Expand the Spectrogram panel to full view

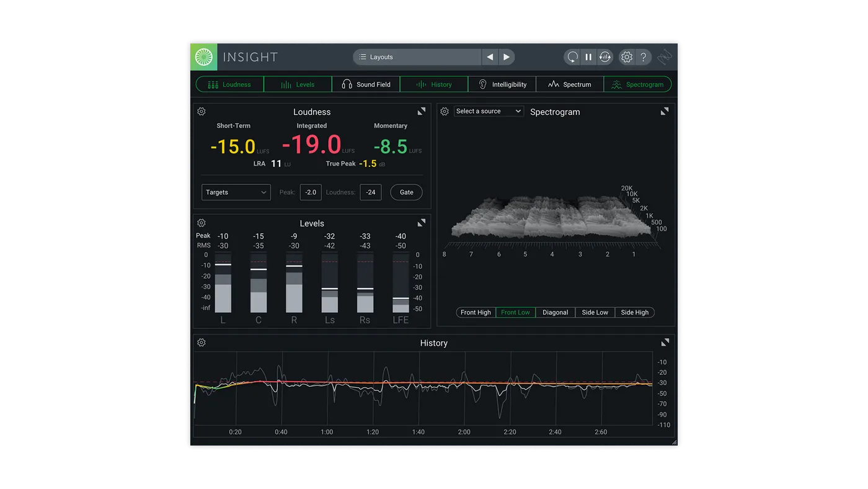[x=665, y=111]
